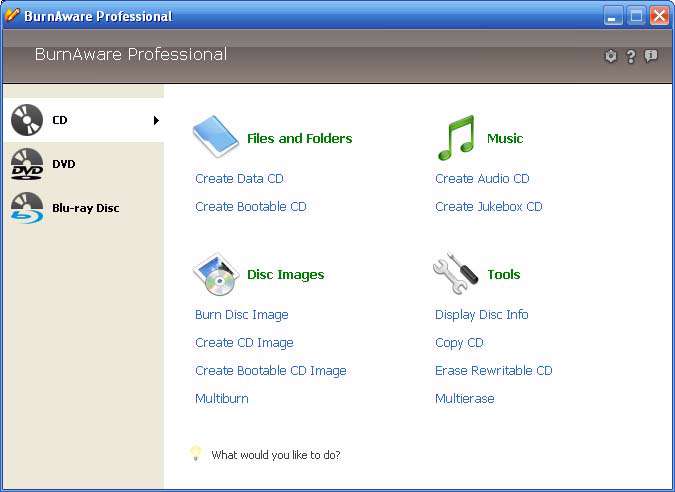Click the CD disc icon in sidebar
675x492 pixels.
pos(27,120)
